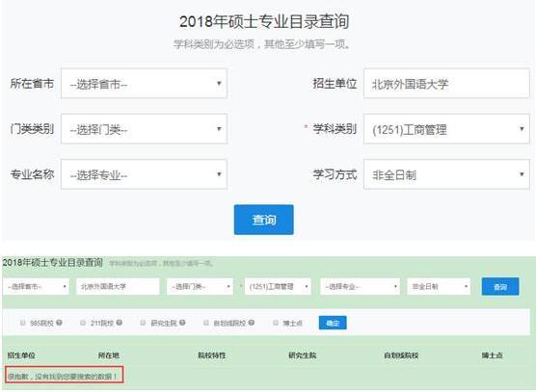Click help icon next to 985院校
Image resolution: width=536 pixels, height=392 pixels.
click(59, 323)
